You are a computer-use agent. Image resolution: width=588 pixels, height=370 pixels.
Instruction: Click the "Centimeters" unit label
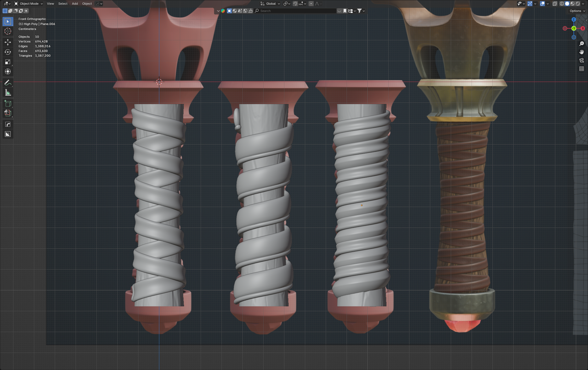click(x=27, y=29)
